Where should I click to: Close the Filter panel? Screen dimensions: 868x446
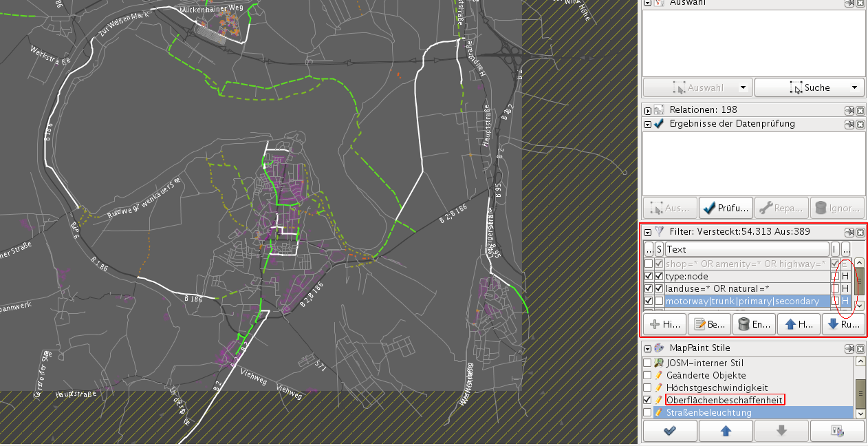click(x=860, y=232)
